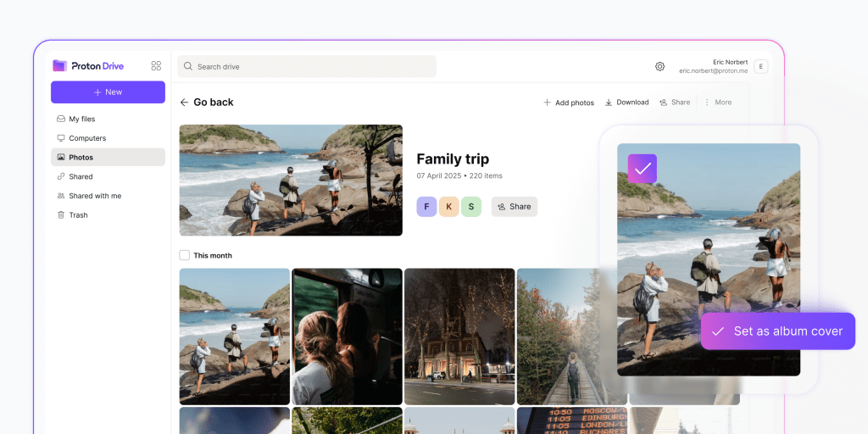Click the F member avatar
The image size is (868, 434).
tap(427, 207)
